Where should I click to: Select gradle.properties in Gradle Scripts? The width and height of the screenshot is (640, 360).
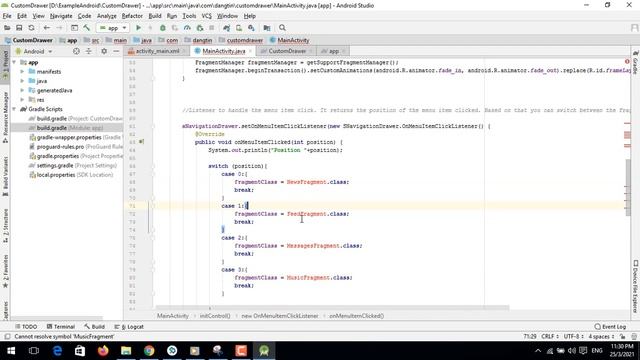pos(76,156)
